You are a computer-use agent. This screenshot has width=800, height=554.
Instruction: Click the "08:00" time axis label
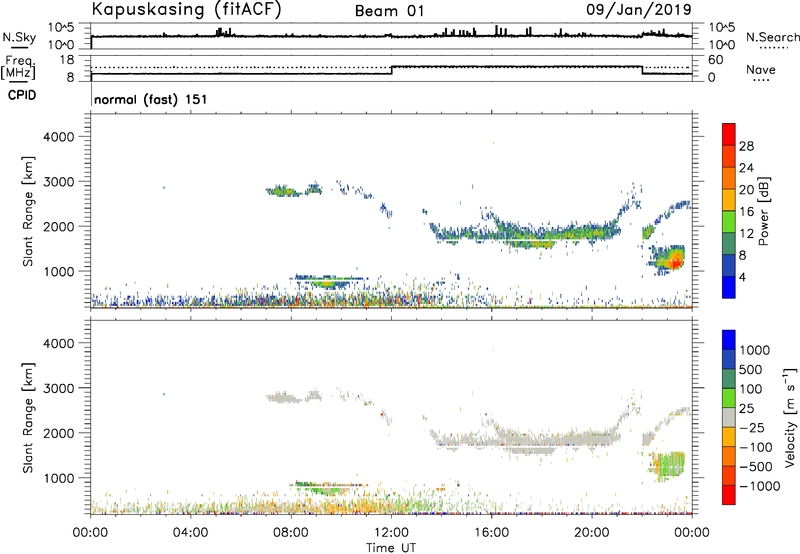[x=291, y=533]
